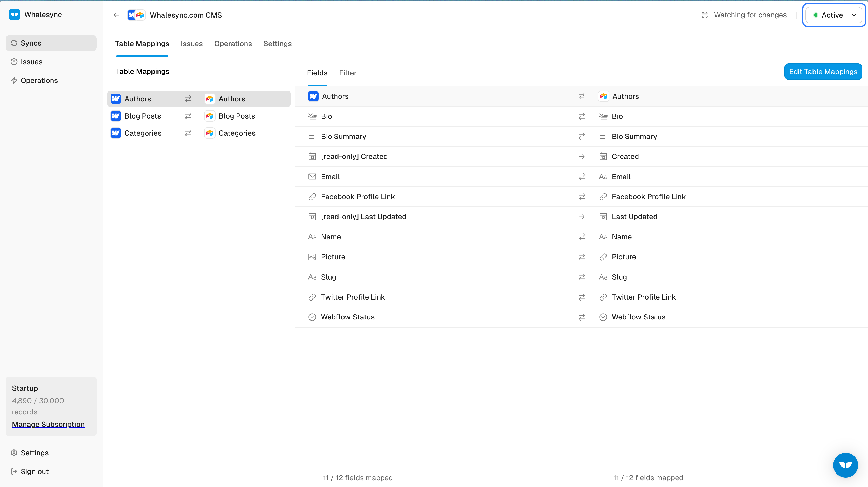Select the Categories table mapping

click(199, 133)
